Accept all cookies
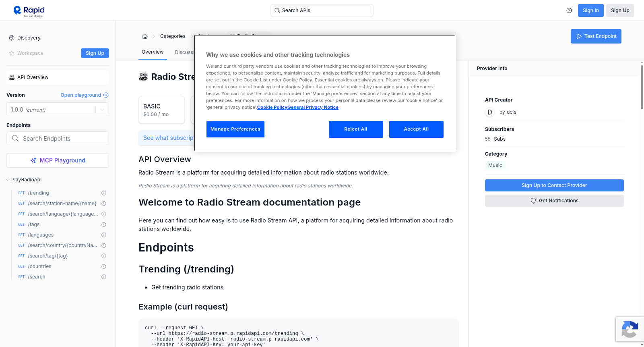Viewport: 644px width, 347px height. click(x=416, y=129)
